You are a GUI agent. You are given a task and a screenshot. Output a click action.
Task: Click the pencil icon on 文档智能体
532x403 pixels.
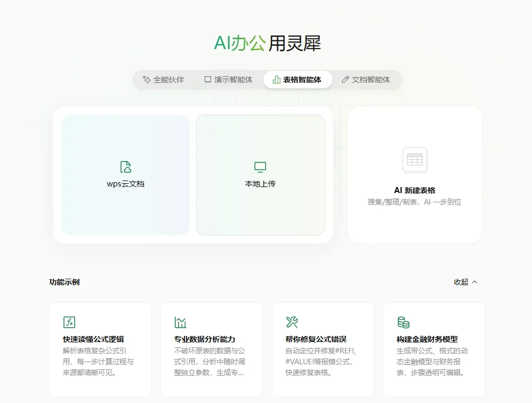[345, 80]
